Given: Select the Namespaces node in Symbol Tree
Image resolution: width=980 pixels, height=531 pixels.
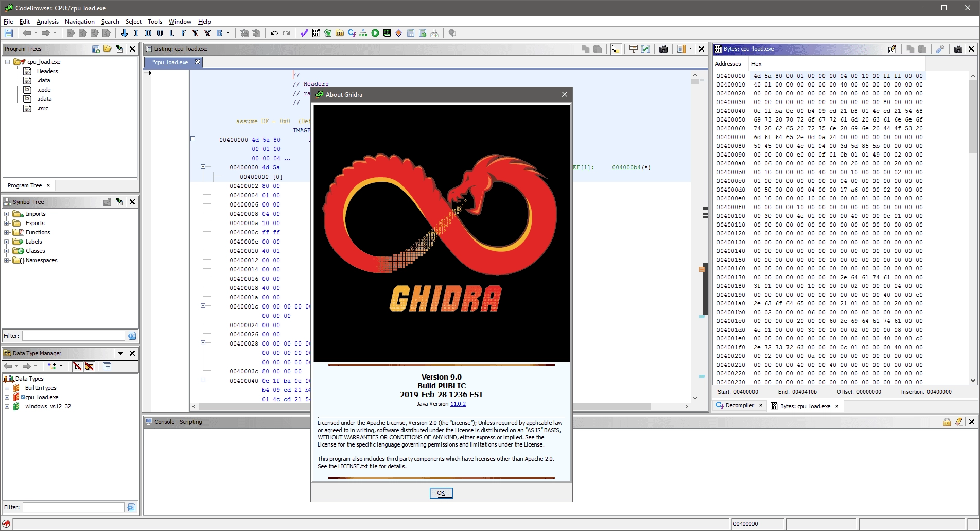Looking at the screenshot, I should (x=42, y=260).
